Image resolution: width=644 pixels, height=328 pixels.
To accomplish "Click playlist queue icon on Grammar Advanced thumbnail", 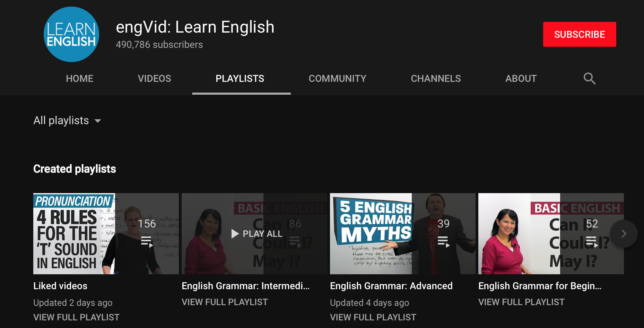I will (444, 241).
